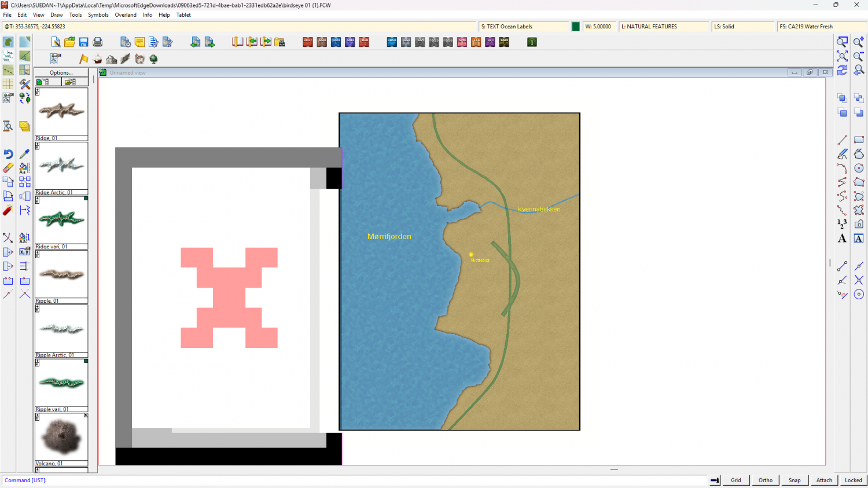Open the vegetation tree symbols catalog
Image resolution: width=868 pixels, height=488 pixels.
coord(153,59)
